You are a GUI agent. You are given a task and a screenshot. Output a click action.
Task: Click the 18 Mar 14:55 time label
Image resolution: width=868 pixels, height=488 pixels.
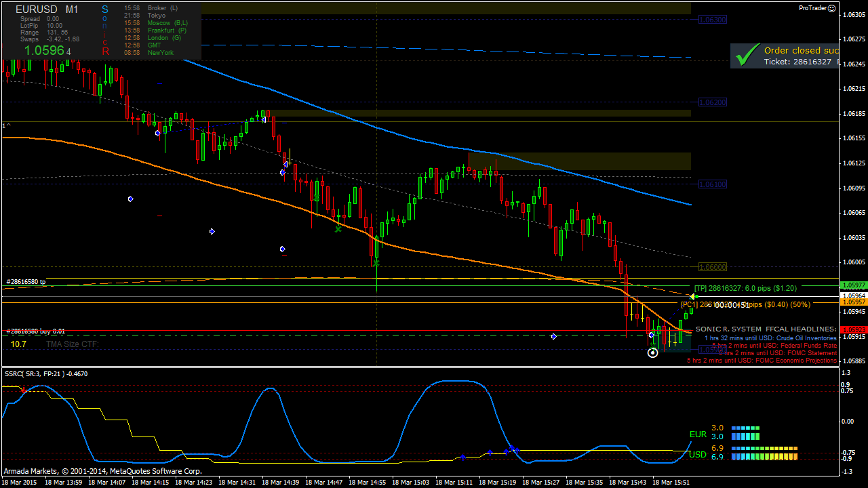(x=367, y=483)
